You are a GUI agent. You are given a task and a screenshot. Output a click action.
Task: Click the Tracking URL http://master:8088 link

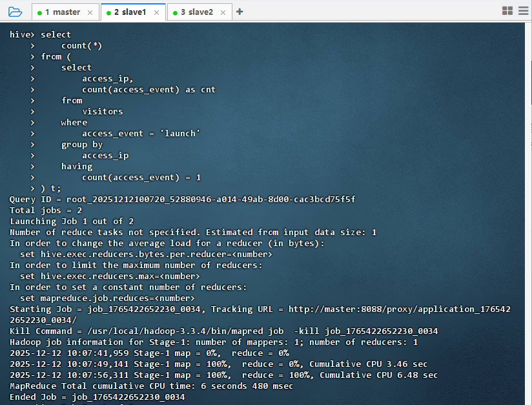[x=400, y=309]
